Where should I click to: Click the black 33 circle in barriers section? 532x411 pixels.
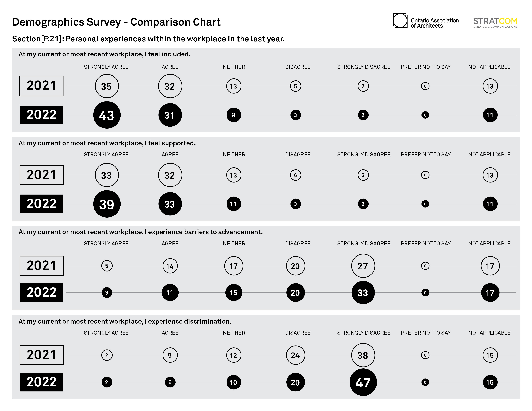[363, 293]
